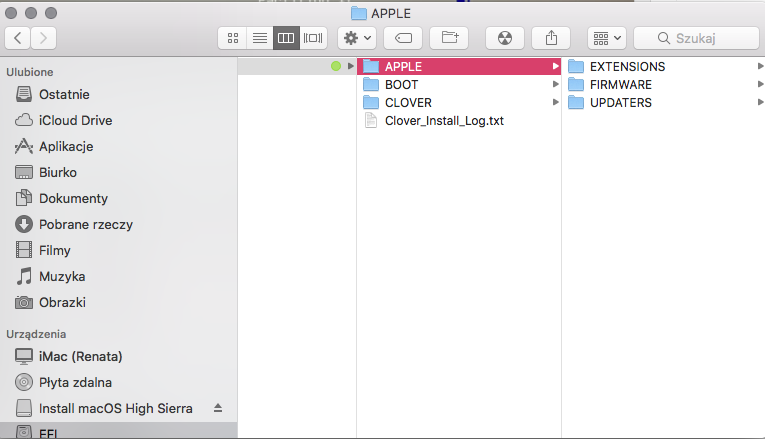Open the share menu
765x439 pixels.
(x=551, y=38)
